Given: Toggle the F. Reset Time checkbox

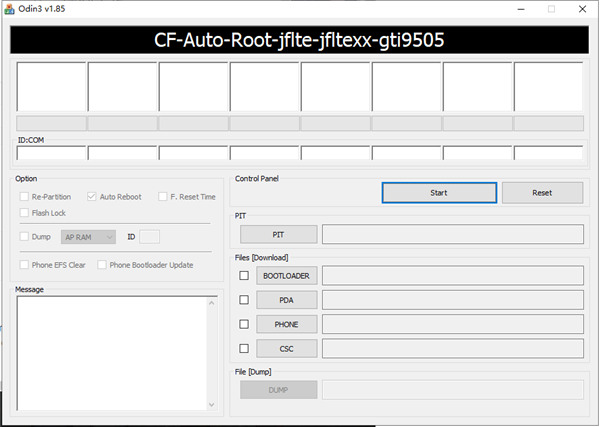Looking at the screenshot, I should (163, 197).
